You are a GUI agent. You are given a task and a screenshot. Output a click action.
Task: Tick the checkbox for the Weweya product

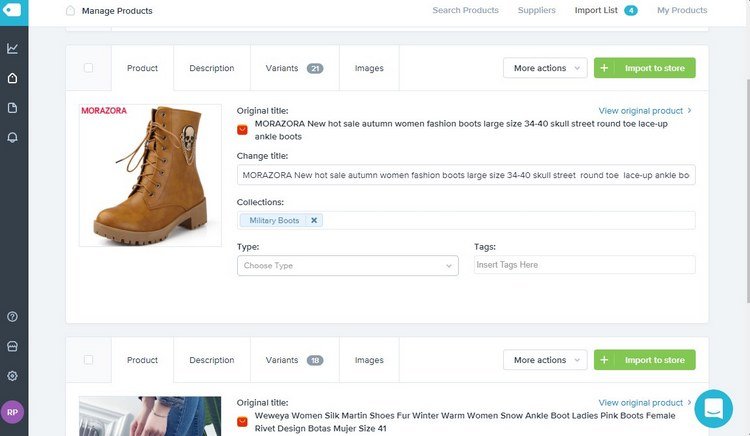[88, 360]
